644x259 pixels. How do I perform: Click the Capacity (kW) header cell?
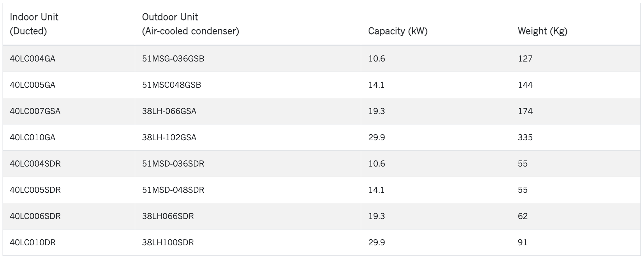click(x=436, y=24)
